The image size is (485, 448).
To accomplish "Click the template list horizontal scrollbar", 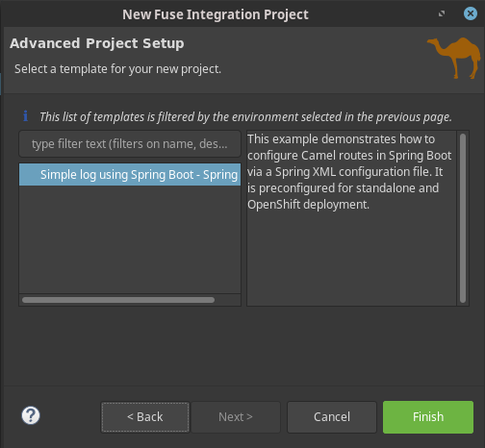I will click(118, 300).
